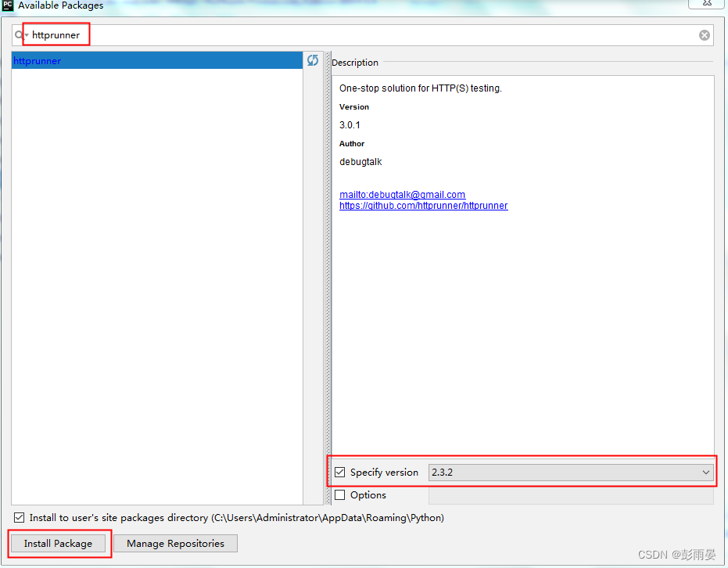Click the PyCharm icon in title bar

[8, 5]
